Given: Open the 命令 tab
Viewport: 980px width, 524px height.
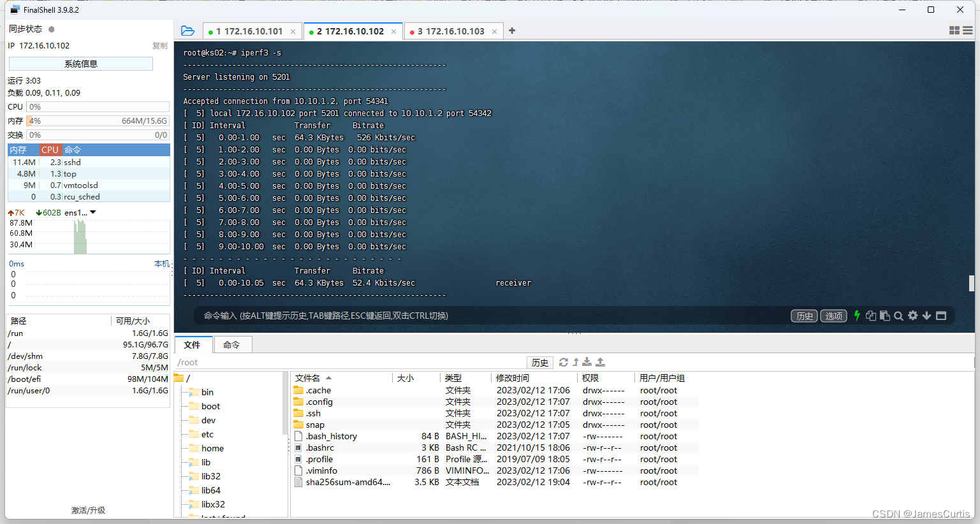Looking at the screenshot, I should coord(231,345).
